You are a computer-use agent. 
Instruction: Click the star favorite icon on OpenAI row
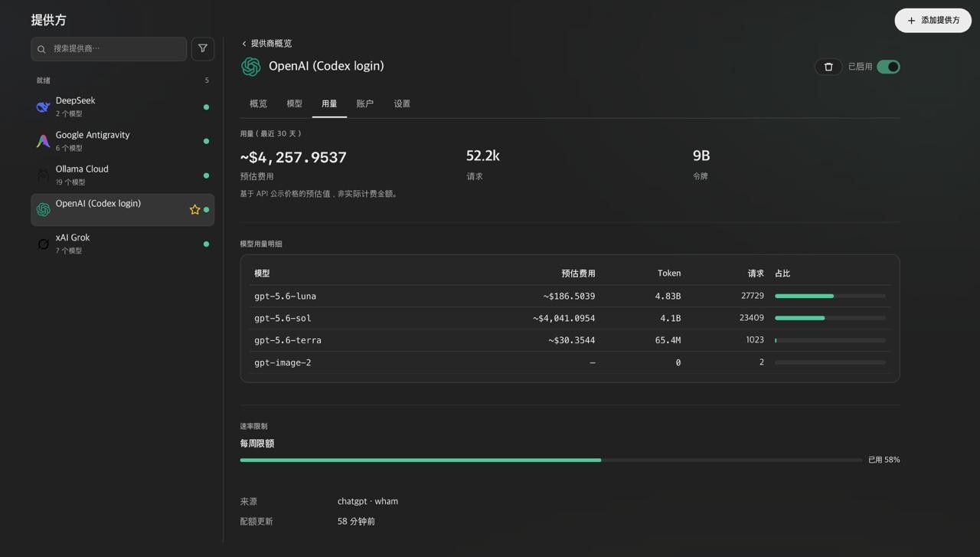pos(194,210)
